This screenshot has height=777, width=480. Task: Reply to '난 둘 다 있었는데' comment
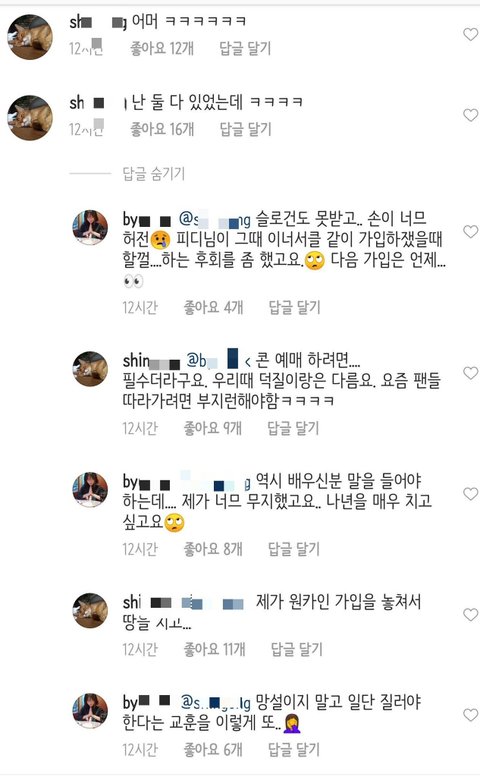click(245, 129)
